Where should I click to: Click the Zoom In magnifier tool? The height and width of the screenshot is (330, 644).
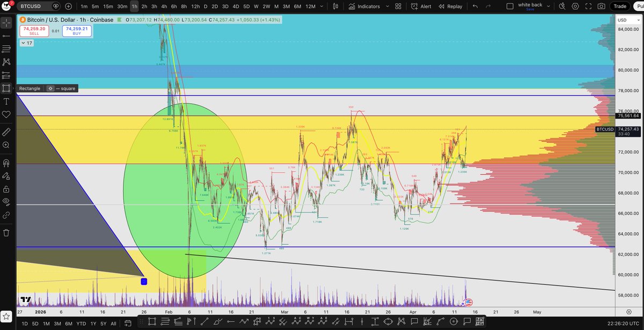[x=6, y=145]
